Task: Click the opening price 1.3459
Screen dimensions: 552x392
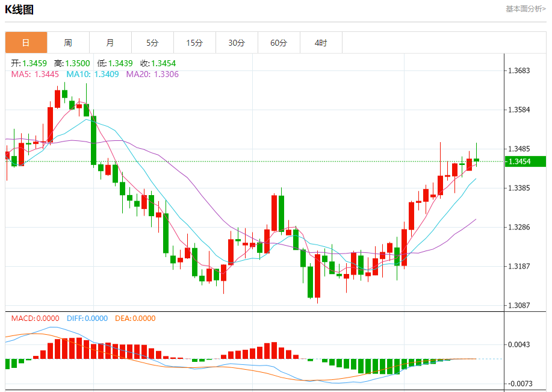Action: click(x=34, y=63)
